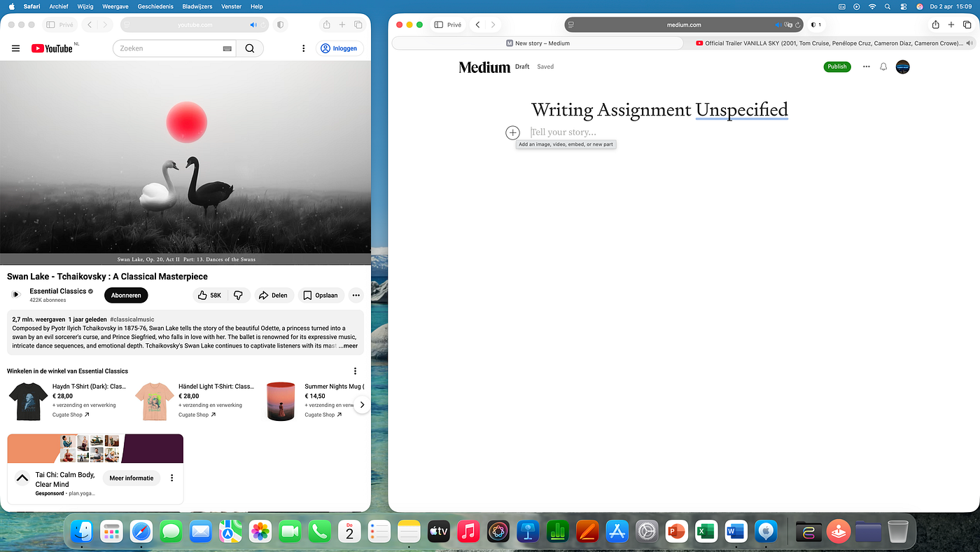Click the Delen share button
Screen dimensions: 980x552
273,296
